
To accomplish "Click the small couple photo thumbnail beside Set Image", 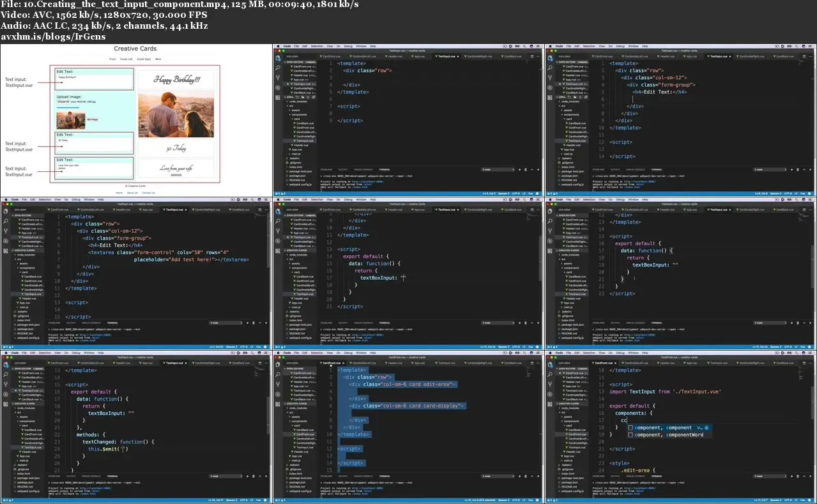I will coord(71,120).
